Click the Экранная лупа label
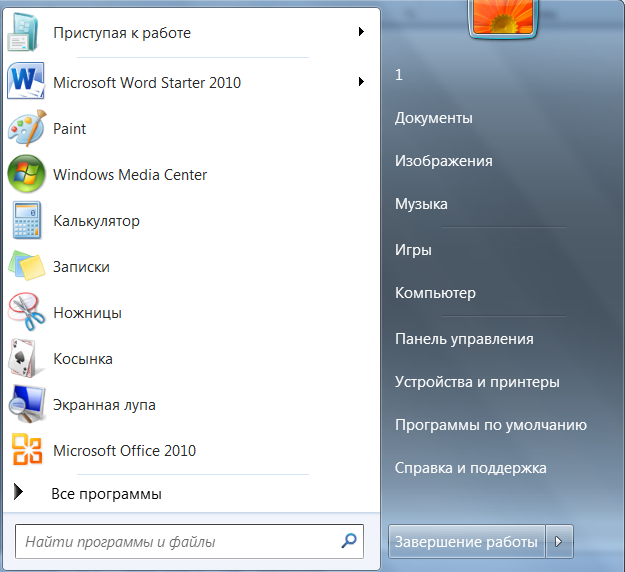Screen dimensions: 625x572 (104, 405)
